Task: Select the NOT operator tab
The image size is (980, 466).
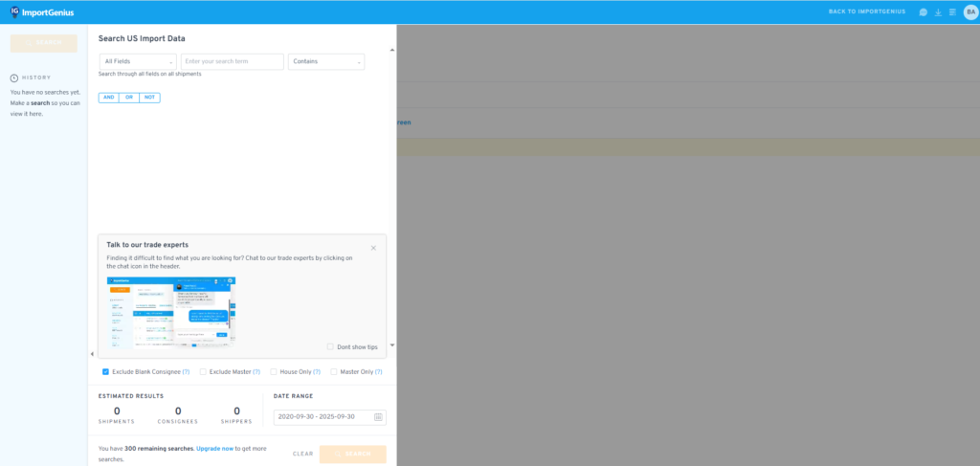Action: coord(149,98)
